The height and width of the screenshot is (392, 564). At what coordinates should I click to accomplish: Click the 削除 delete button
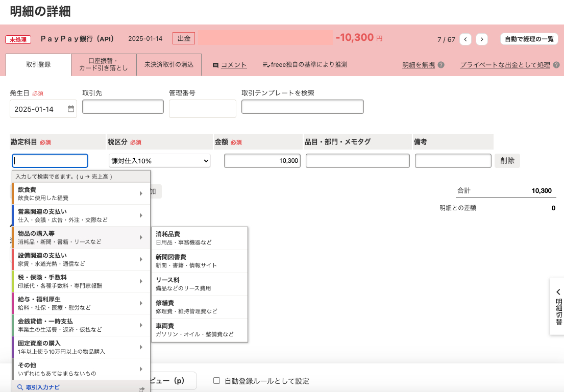click(507, 160)
